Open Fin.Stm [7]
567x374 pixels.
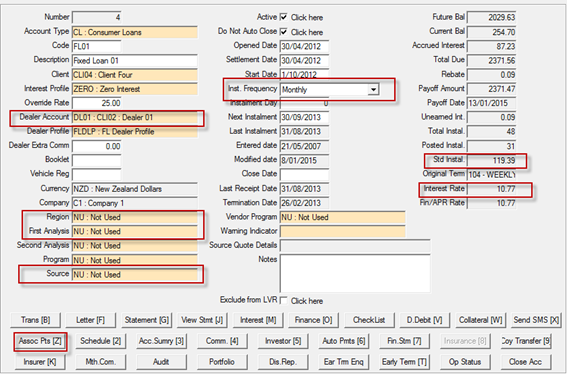click(x=404, y=341)
